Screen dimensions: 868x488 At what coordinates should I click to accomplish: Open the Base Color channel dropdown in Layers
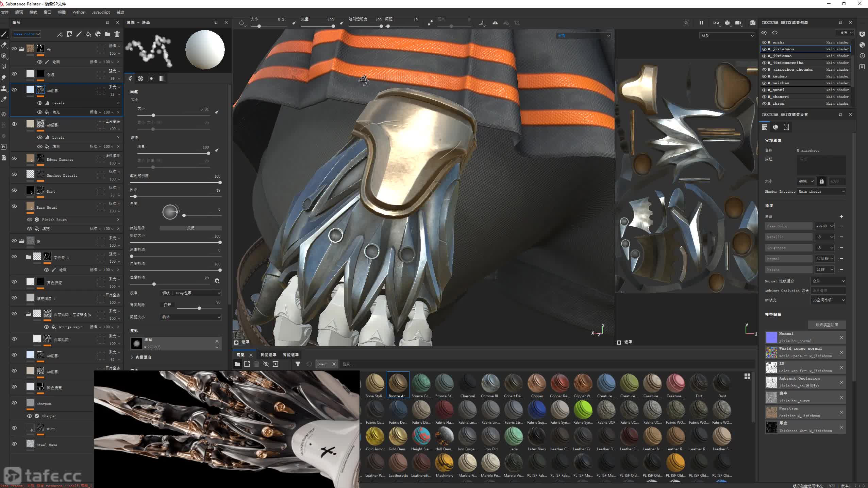[27, 34]
